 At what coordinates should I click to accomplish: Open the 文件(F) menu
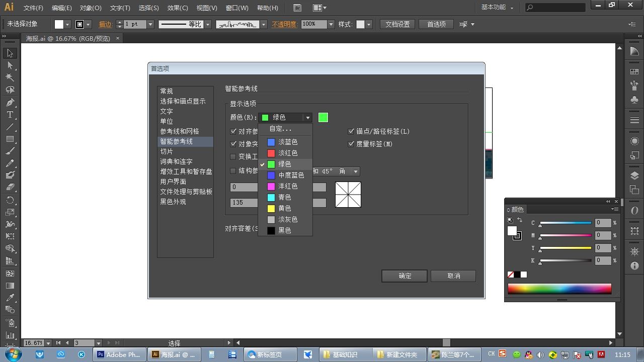(33, 8)
